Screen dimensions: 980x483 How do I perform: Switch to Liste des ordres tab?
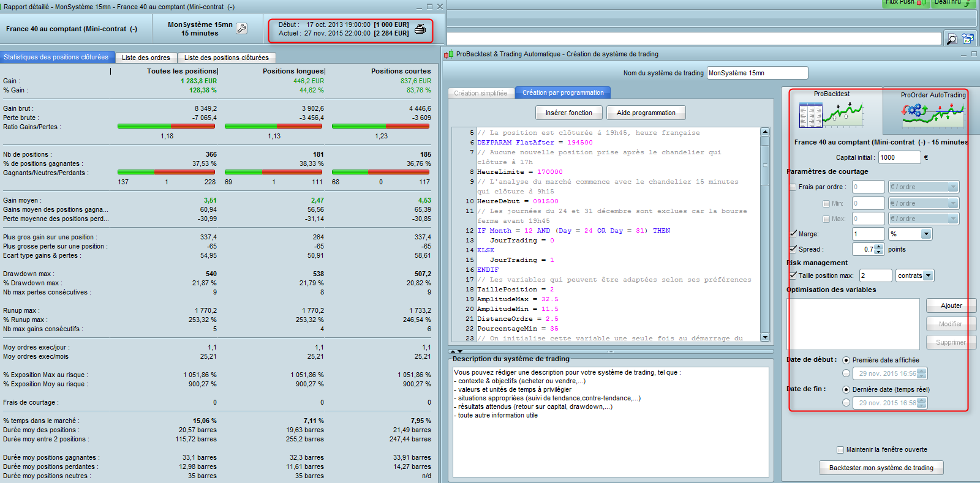[146, 58]
